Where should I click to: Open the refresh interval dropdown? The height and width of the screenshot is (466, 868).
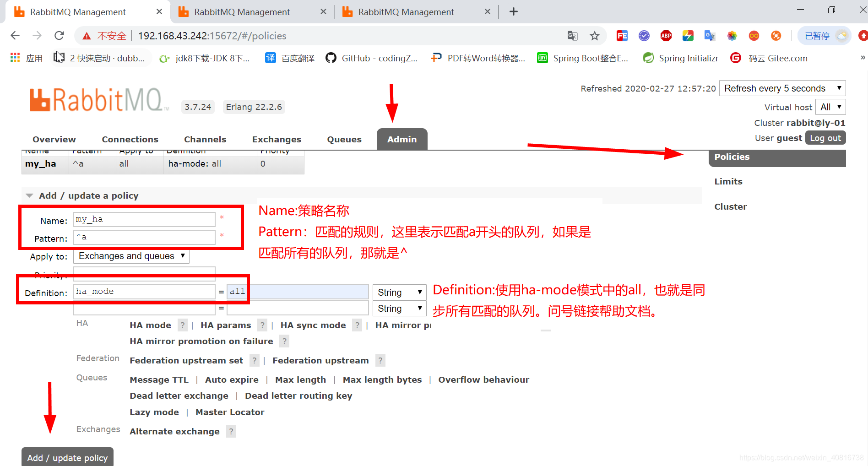pos(782,88)
